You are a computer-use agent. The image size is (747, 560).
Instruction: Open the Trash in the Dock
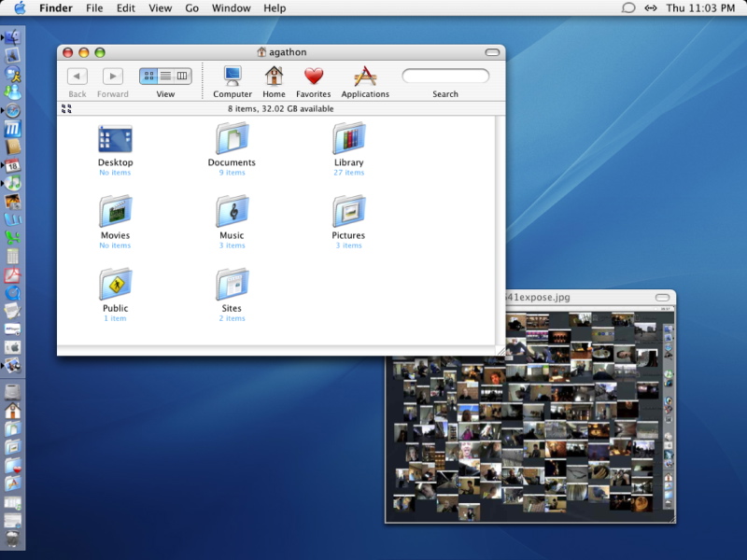13,539
